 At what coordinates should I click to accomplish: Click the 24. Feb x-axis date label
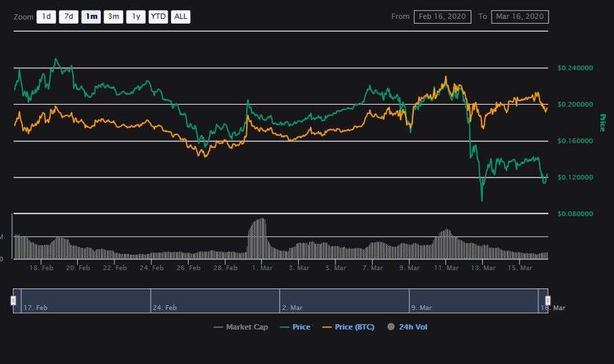151,268
